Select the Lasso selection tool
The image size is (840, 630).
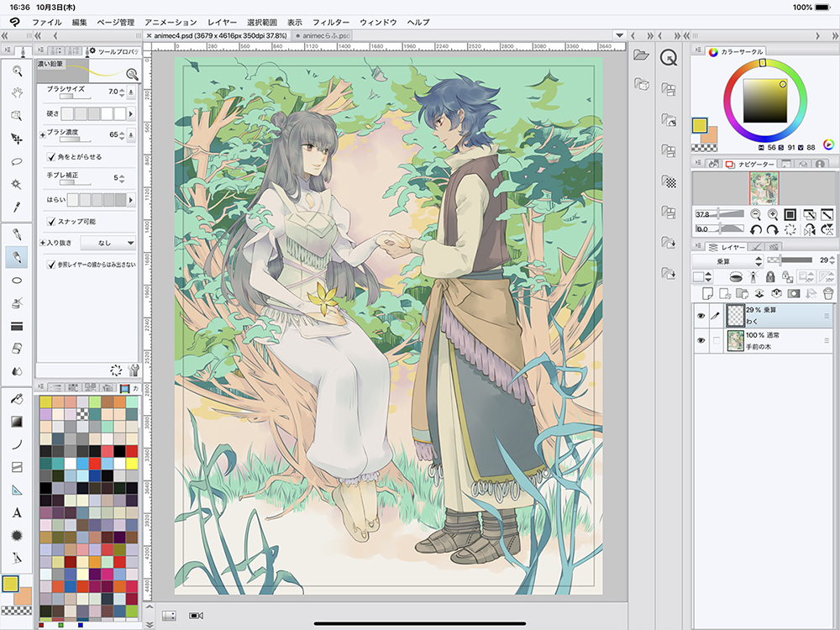coord(16,161)
